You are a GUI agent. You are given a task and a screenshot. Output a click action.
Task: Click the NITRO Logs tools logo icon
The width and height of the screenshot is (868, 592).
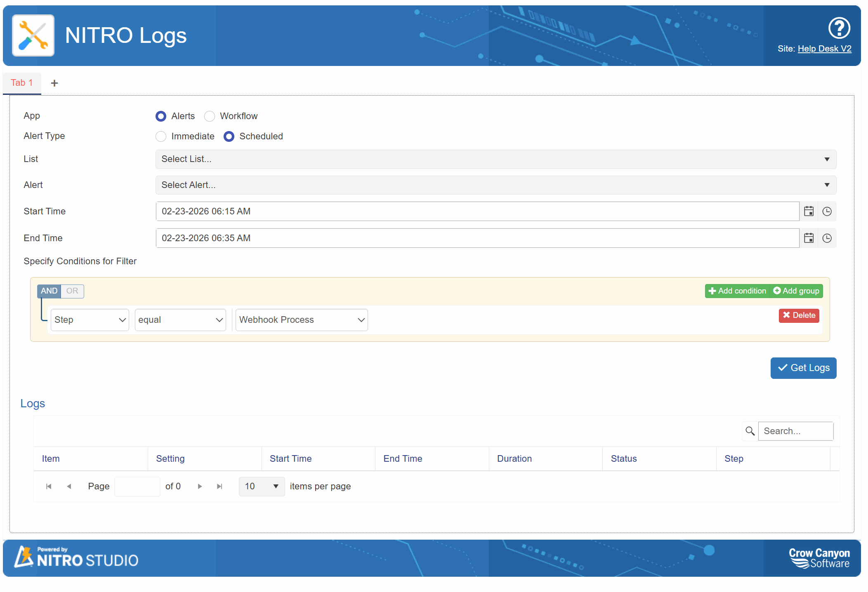(x=33, y=35)
